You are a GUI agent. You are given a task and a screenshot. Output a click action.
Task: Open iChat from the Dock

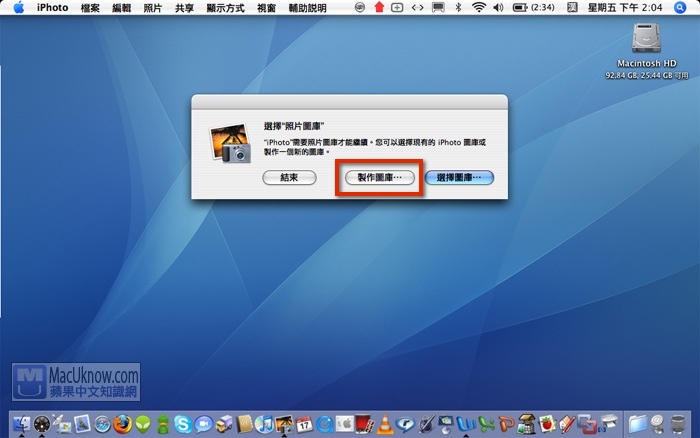[203, 424]
